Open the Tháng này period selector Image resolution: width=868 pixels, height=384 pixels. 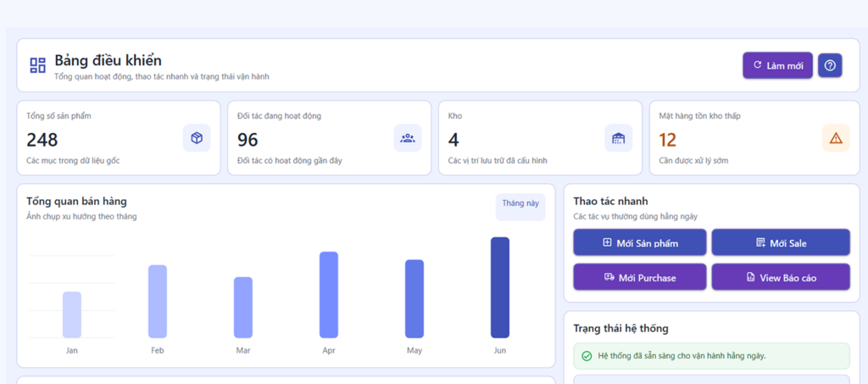tap(520, 203)
